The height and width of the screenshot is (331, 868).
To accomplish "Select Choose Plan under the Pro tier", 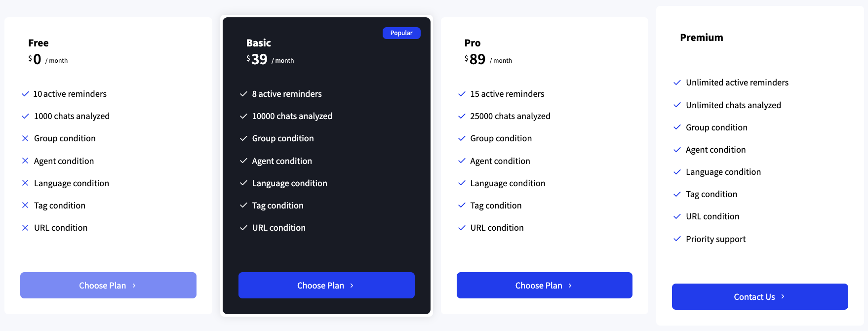I will [544, 285].
